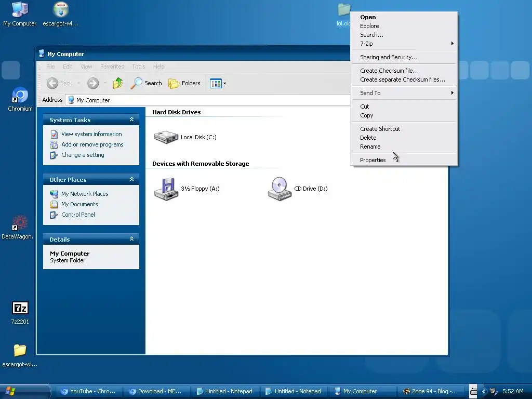The height and width of the screenshot is (399, 532).
Task: Expand the 7-Zip submenu
Action: (404, 44)
